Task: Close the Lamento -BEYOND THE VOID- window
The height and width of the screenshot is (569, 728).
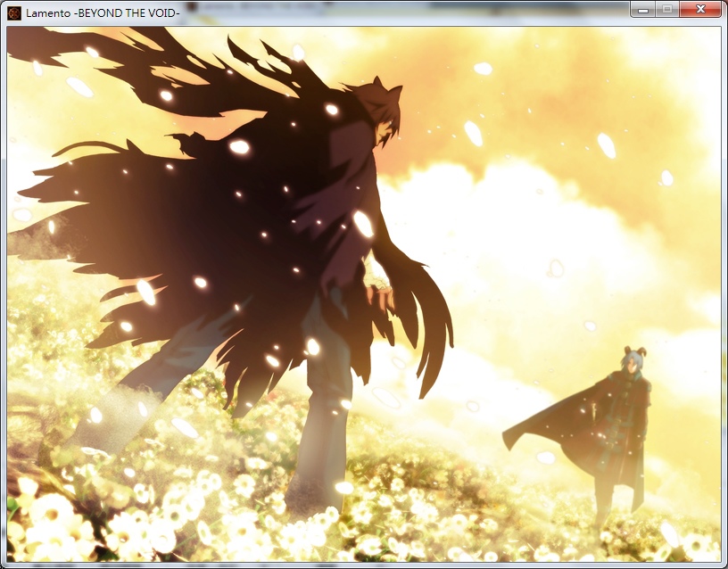Action: [x=700, y=9]
